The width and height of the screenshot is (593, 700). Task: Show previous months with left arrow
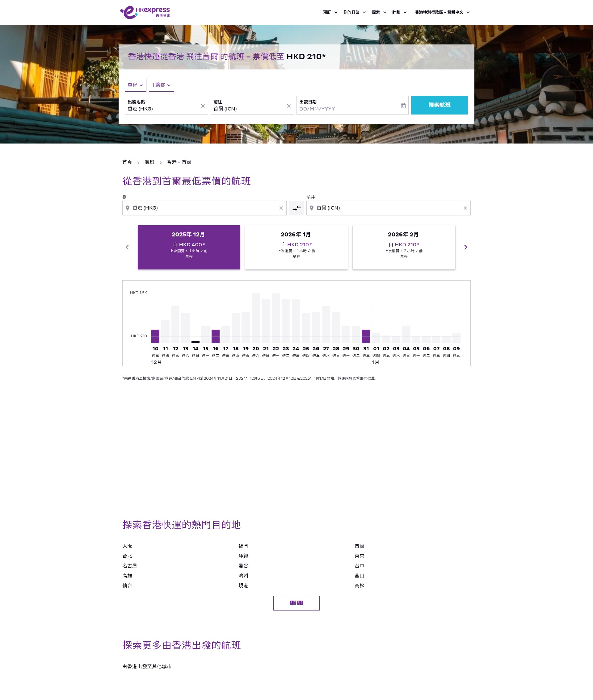(127, 247)
